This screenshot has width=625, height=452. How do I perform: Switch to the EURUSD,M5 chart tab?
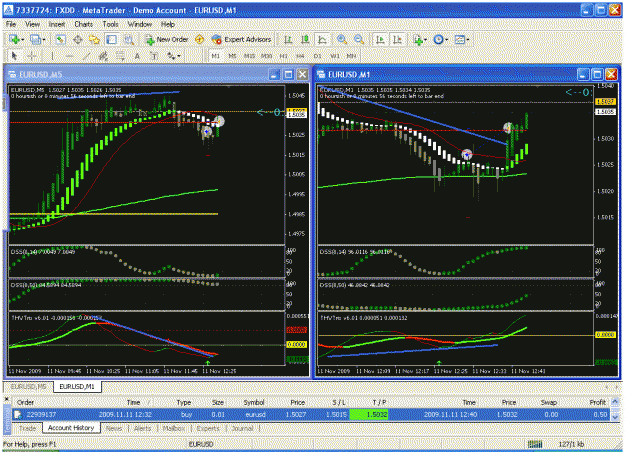28,387
